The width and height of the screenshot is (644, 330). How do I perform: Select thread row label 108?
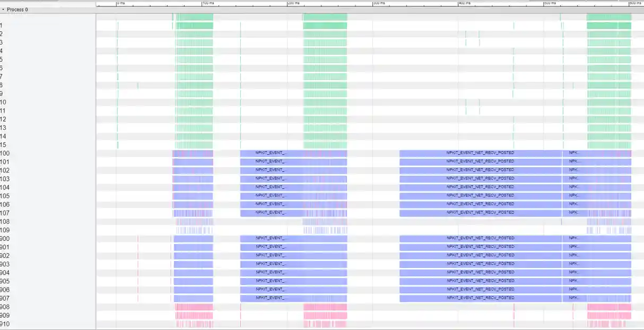pyautogui.click(x=5, y=221)
